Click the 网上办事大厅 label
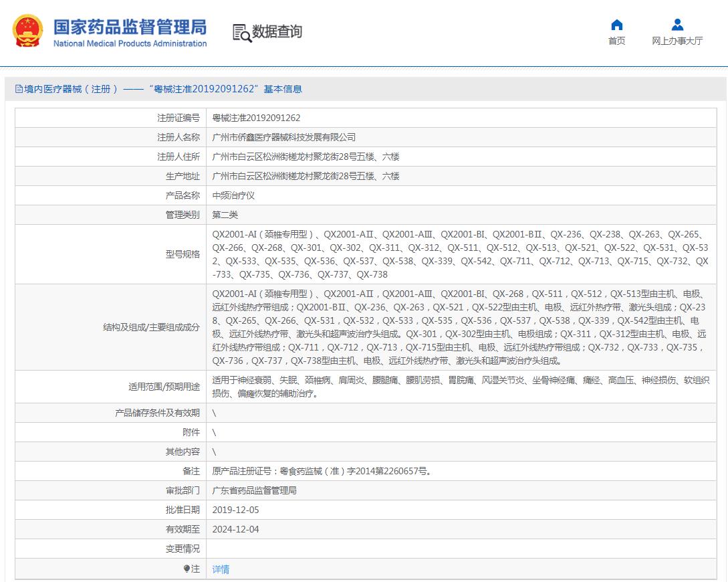The width and height of the screenshot is (728, 582). point(677,41)
